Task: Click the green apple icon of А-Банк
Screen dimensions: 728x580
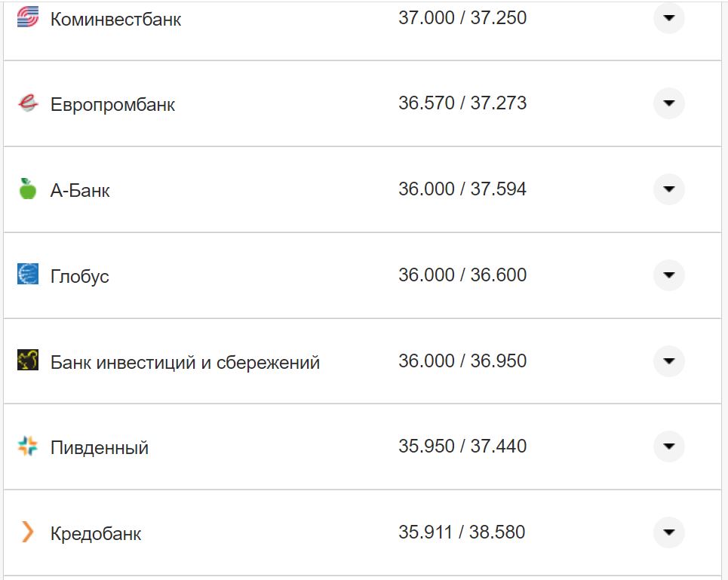Action: (x=28, y=189)
